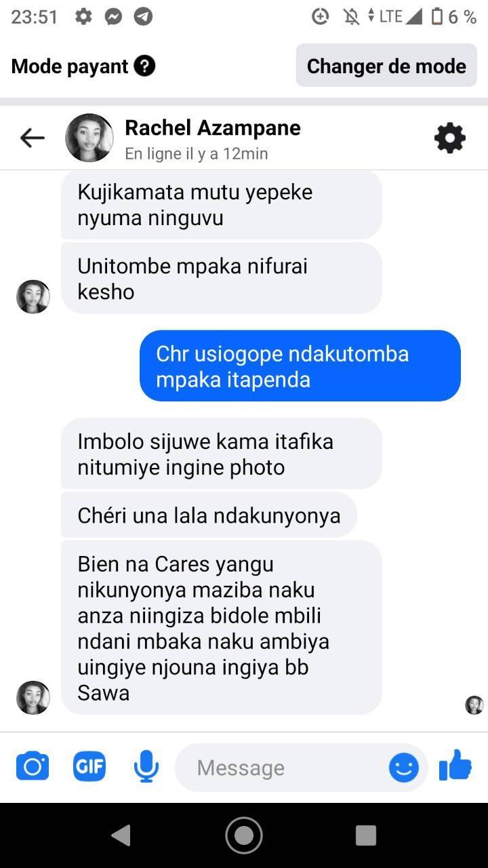Screen dimensions: 488x868
Task: Tap the blue sent message bubble
Action: click(x=300, y=366)
